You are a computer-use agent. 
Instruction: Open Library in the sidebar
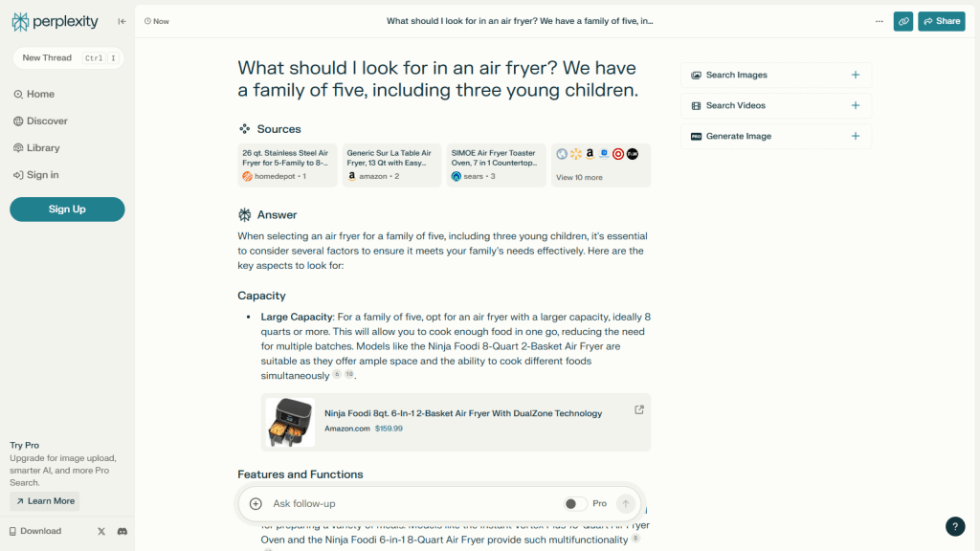pos(43,147)
